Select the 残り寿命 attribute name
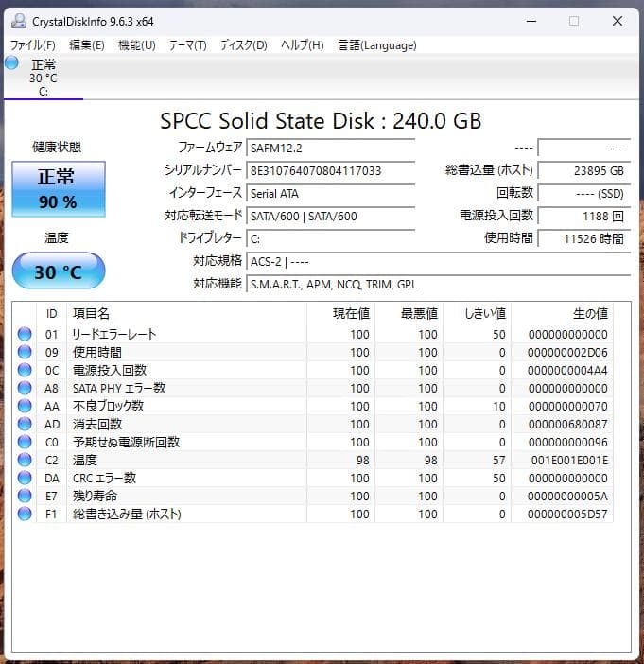Image resolution: width=644 pixels, height=664 pixels. click(95, 497)
